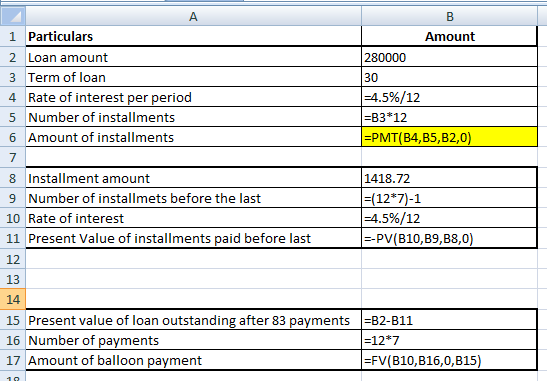Image resolution: width=547 pixels, height=381 pixels.
Task: Select cell B10 with =4.5%/12
Action: click(x=450, y=218)
